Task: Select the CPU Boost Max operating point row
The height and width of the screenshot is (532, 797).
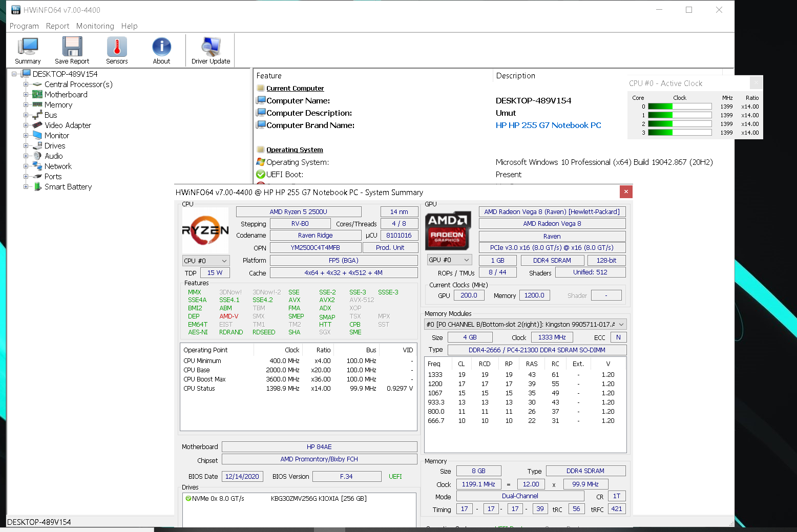Action: click(298, 379)
